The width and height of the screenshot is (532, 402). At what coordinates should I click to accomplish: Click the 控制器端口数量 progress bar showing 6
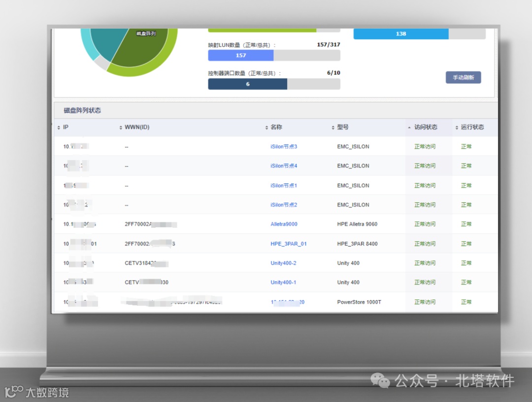[x=274, y=84]
